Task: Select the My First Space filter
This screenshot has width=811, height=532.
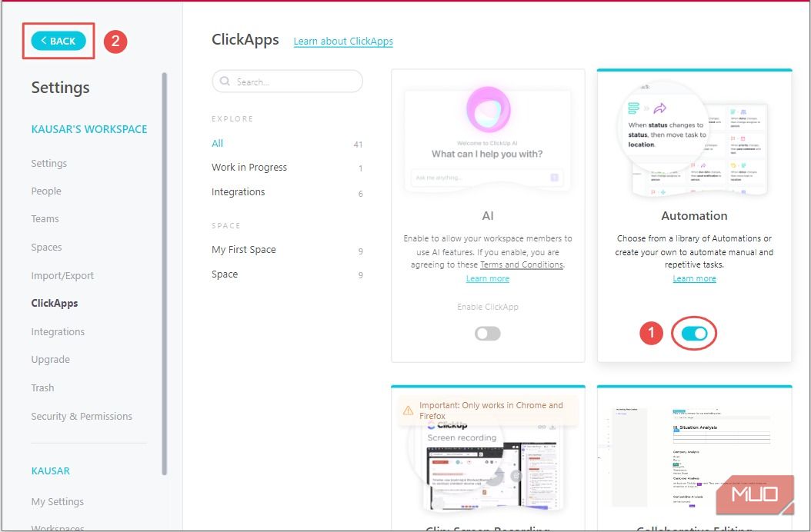Action: (244, 249)
